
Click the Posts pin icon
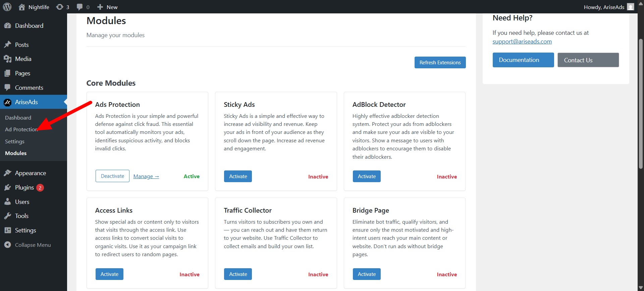pos(7,45)
